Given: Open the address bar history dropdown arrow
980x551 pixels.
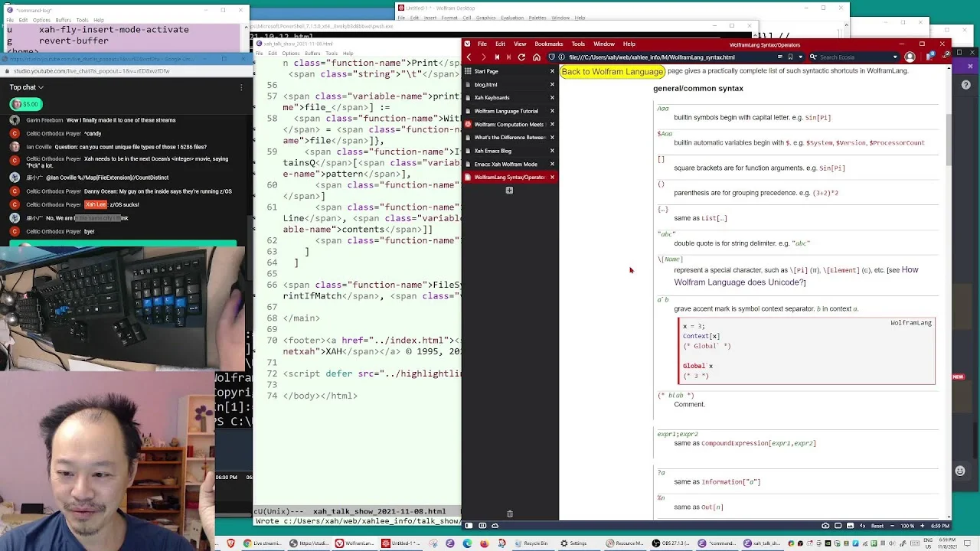Looking at the screenshot, I should pyautogui.click(x=801, y=57).
